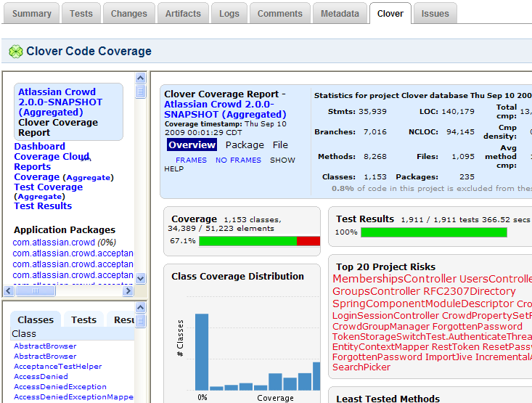Click the Stmts value 35,939

click(372, 112)
